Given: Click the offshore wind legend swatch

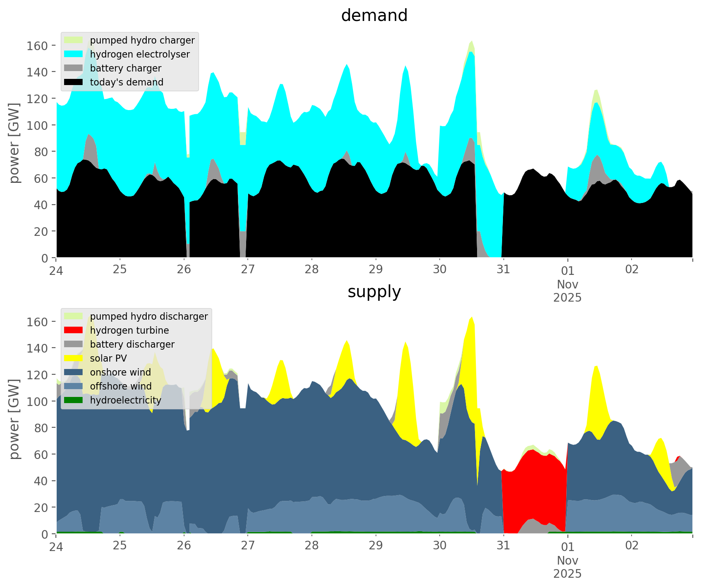Looking at the screenshot, I should click(x=74, y=386).
